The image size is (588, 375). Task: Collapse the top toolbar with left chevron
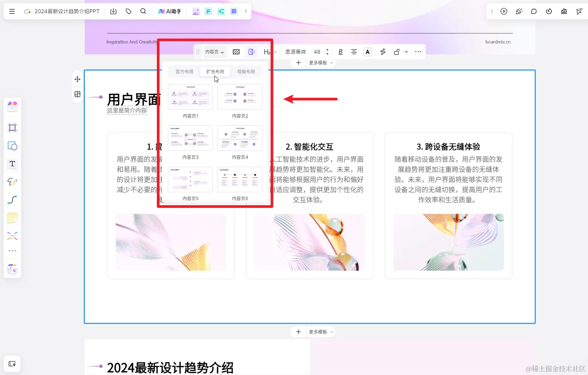pos(246,11)
